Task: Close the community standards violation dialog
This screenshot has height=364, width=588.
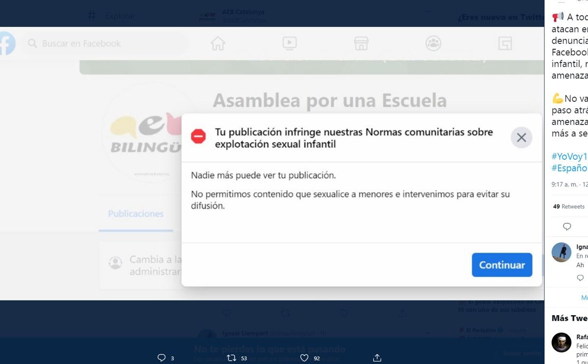Action: coord(521,138)
